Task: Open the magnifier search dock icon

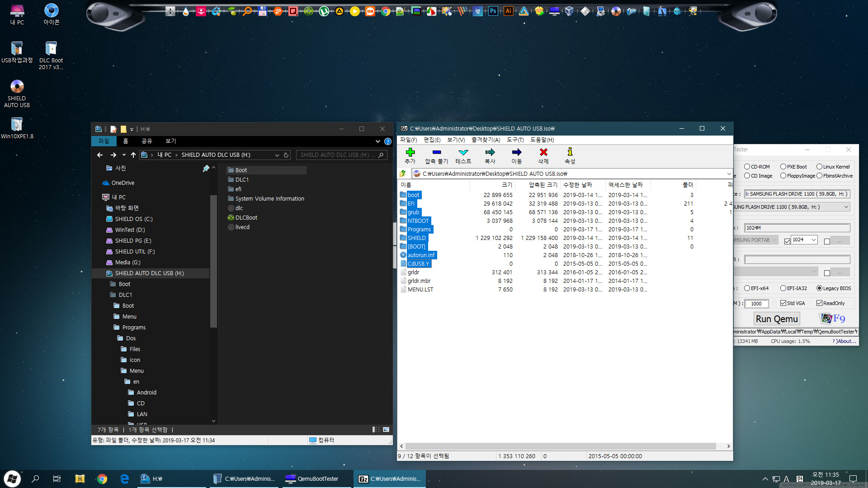Action: [247, 11]
